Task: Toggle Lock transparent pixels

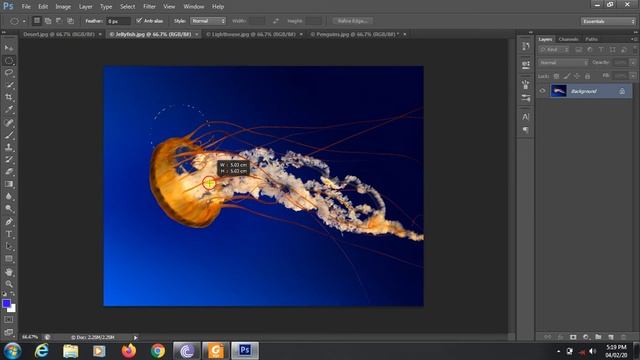Action: pos(556,76)
